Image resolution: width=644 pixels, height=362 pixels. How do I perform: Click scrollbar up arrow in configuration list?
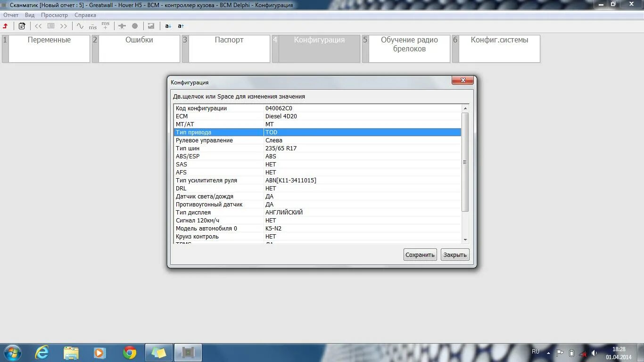[x=465, y=108]
